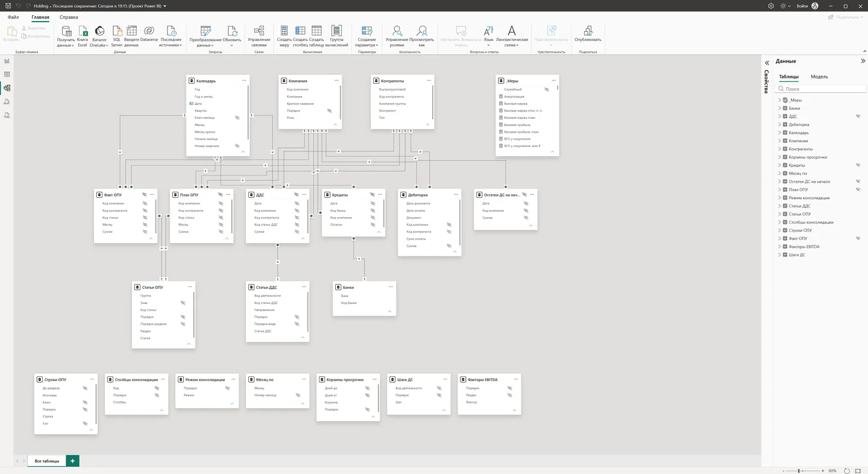Toggle visibility of Факт ОПУ in Data pane
Image resolution: width=868 pixels, height=474 pixels.
[x=858, y=238]
